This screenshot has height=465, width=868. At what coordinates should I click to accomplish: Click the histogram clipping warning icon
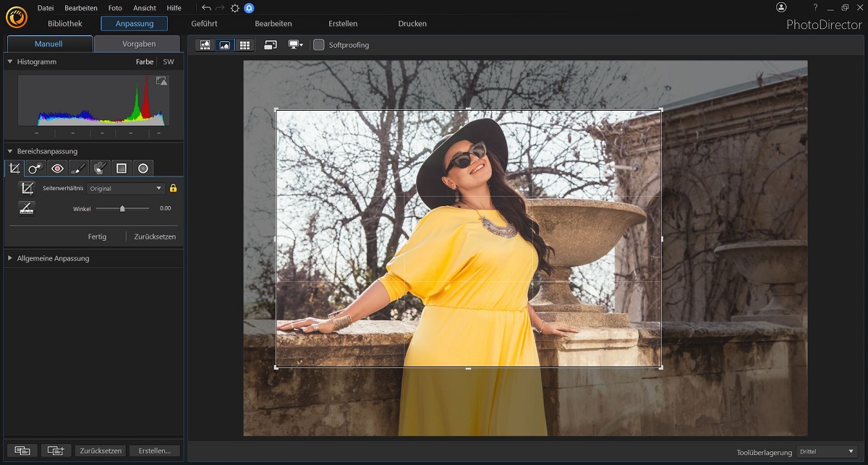[161, 81]
